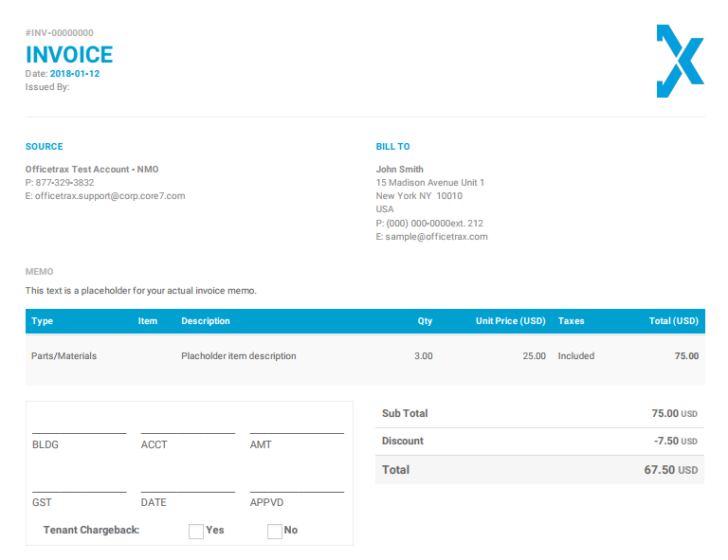Click the GST blank line field
The image size is (728, 560).
[x=79, y=485]
